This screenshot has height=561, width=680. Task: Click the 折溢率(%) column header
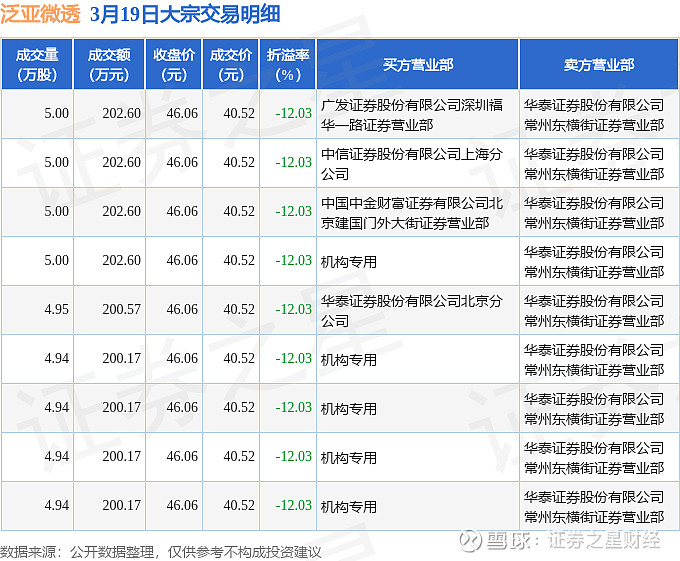click(x=288, y=65)
